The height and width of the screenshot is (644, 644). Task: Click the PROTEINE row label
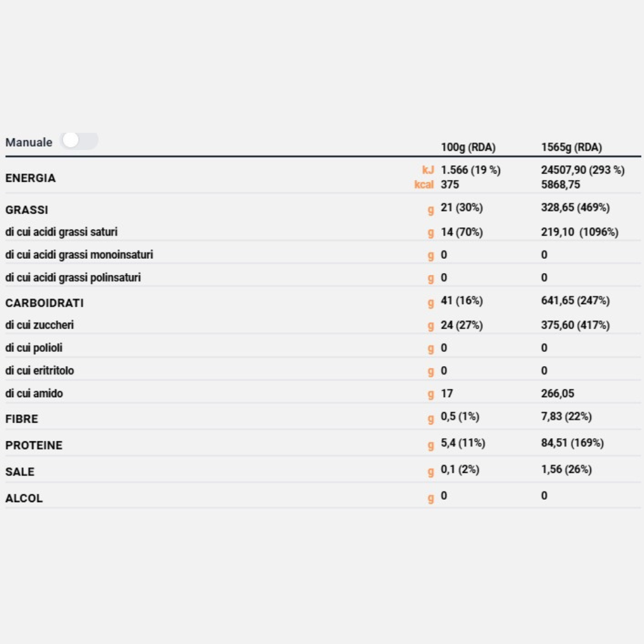point(34,445)
